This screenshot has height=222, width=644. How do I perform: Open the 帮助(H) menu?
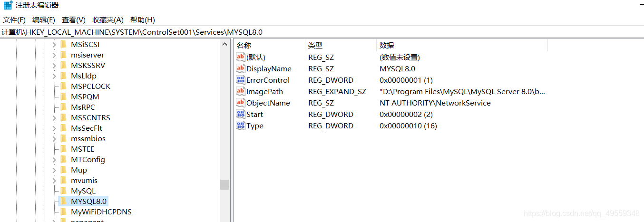tap(143, 20)
